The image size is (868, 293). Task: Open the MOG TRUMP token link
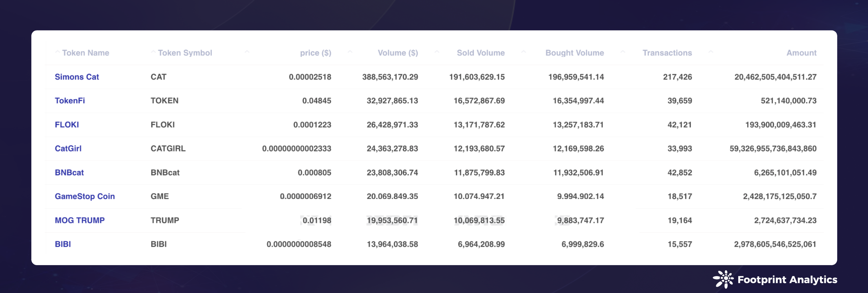click(x=80, y=220)
